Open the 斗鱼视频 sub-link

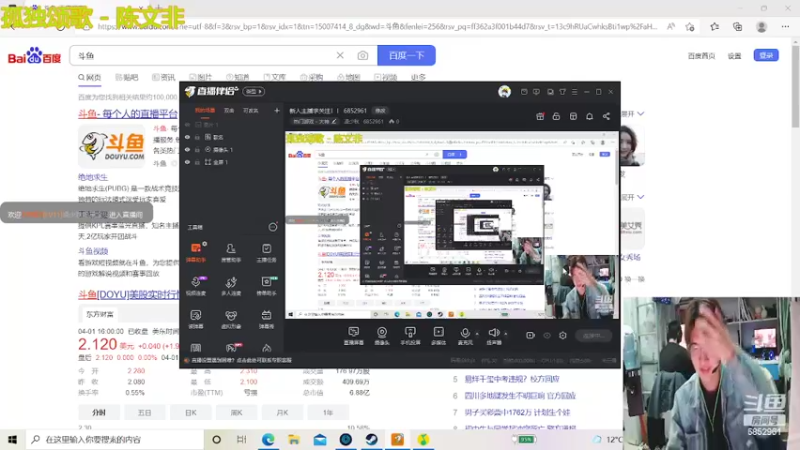tap(93, 251)
